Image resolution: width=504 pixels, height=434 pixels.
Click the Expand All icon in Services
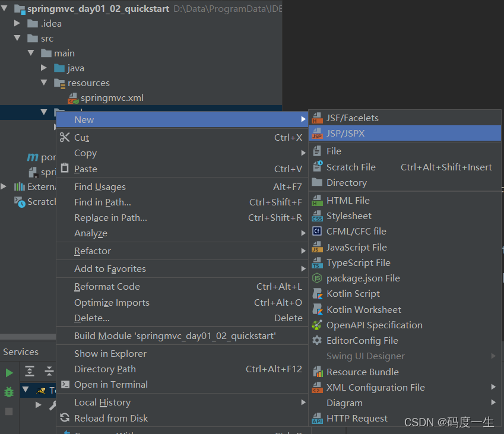click(30, 371)
